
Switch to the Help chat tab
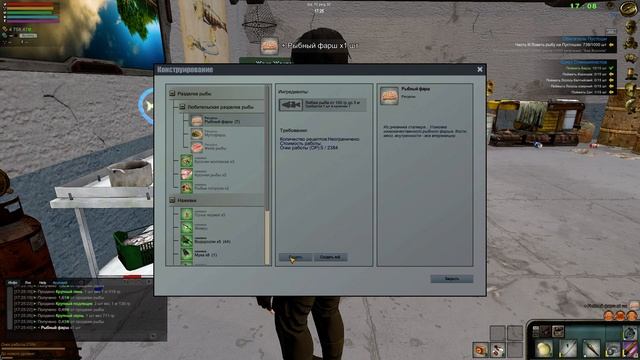click(x=42, y=282)
